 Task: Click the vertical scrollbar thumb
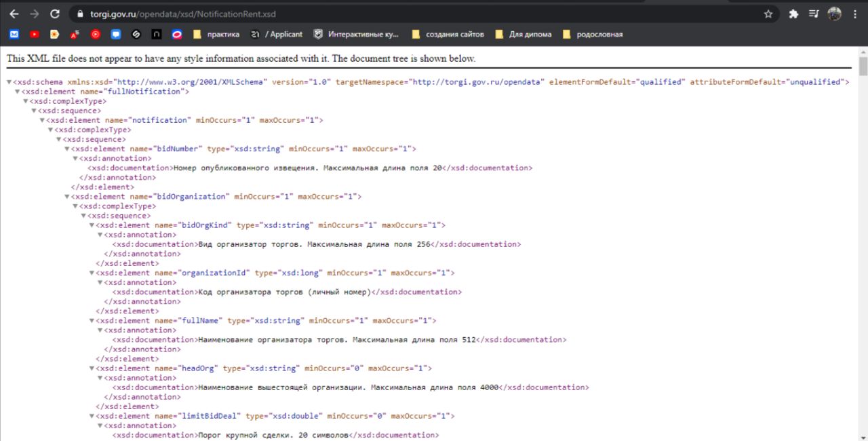[863, 66]
